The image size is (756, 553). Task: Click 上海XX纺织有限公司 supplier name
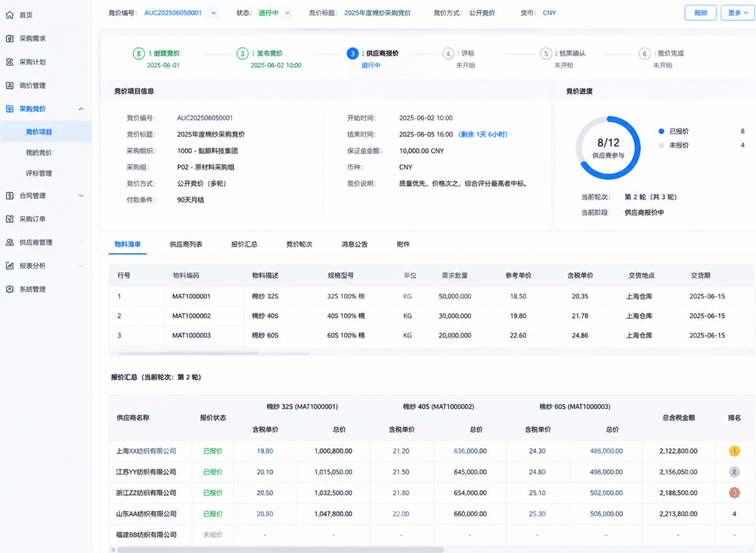tap(146, 451)
